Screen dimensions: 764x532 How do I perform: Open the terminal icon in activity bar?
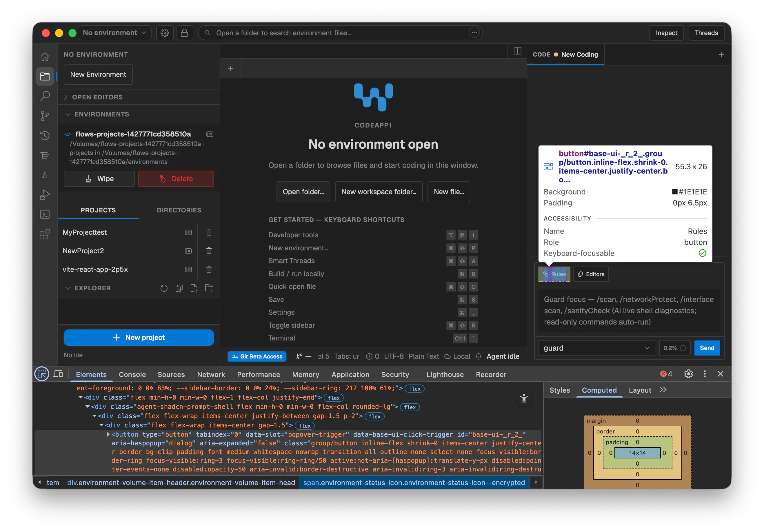pos(45,214)
